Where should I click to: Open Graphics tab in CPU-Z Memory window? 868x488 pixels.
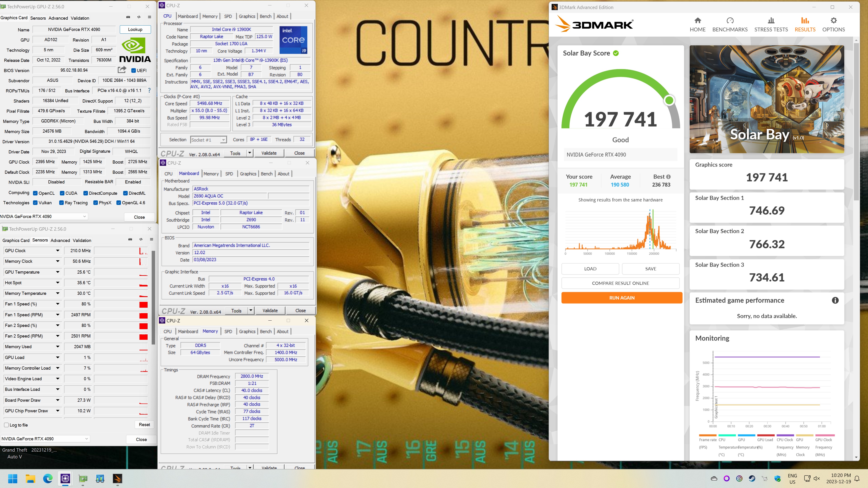(247, 331)
